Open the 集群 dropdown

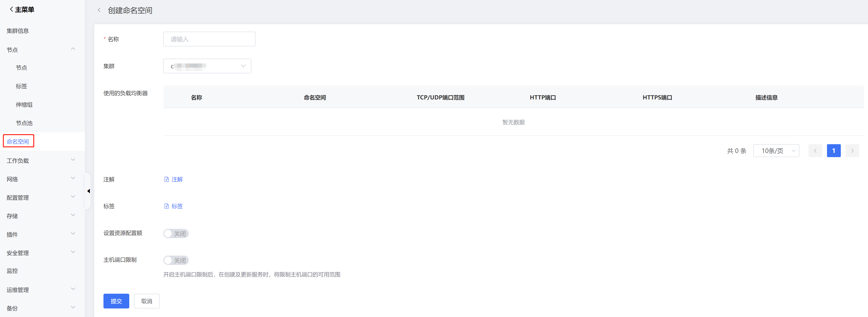[x=207, y=66]
